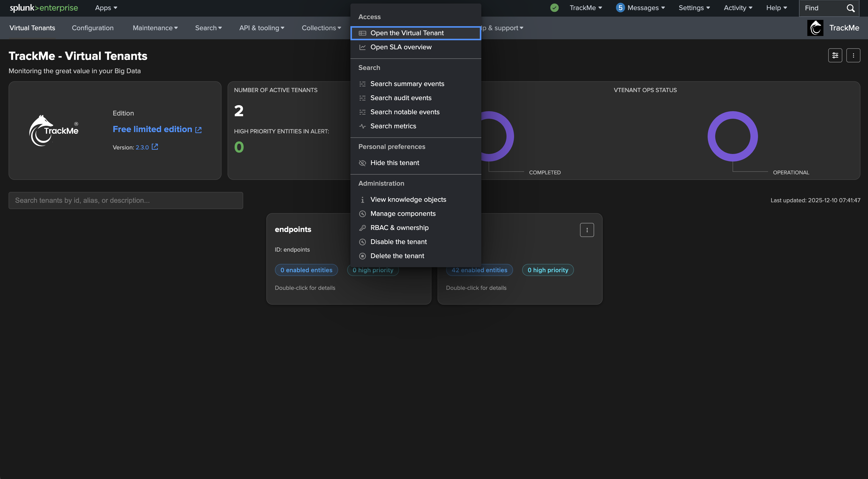Click the TrackMe app logo in nav bar
Image resolution: width=868 pixels, height=479 pixels.
[815, 28]
